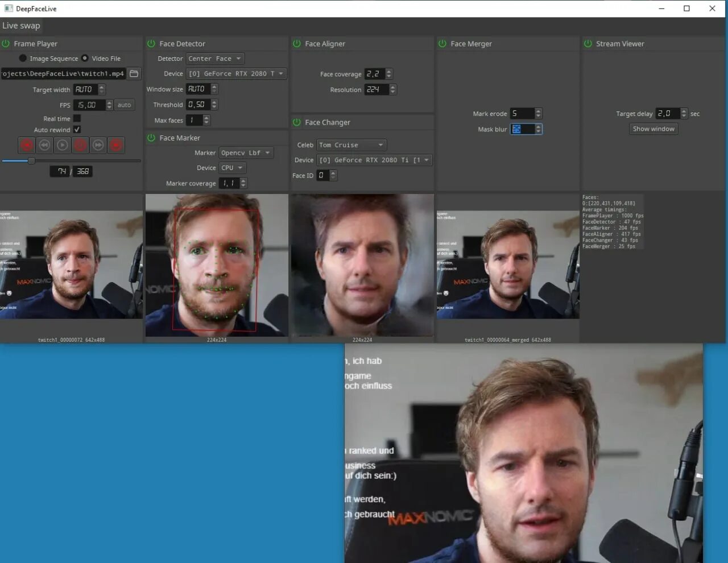Screen dimensions: 728x563
Task: Click the 'FaceMerger : 25 fps' timing line
Action: click(x=609, y=246)
